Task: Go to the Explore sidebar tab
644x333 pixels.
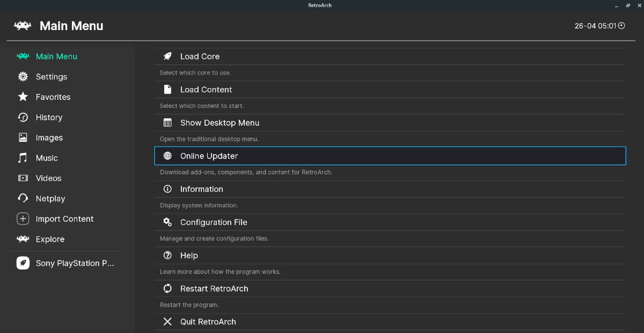Action: [x=50, y=240]
